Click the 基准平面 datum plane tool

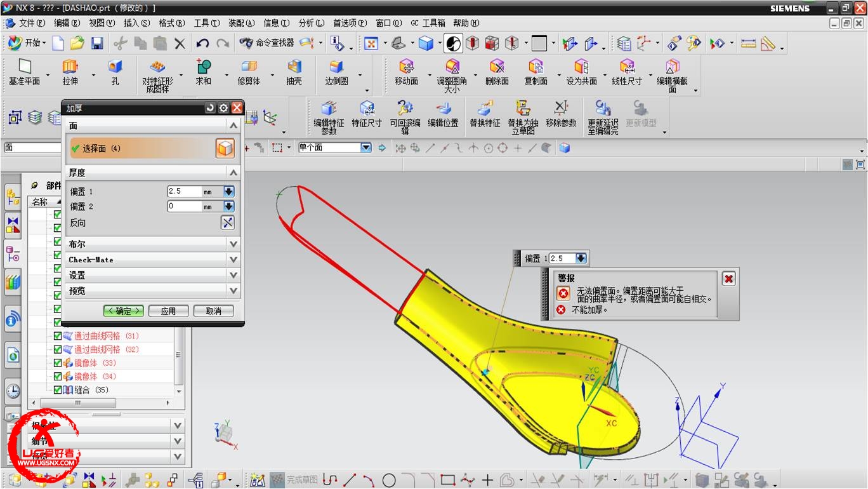point(24,72)
